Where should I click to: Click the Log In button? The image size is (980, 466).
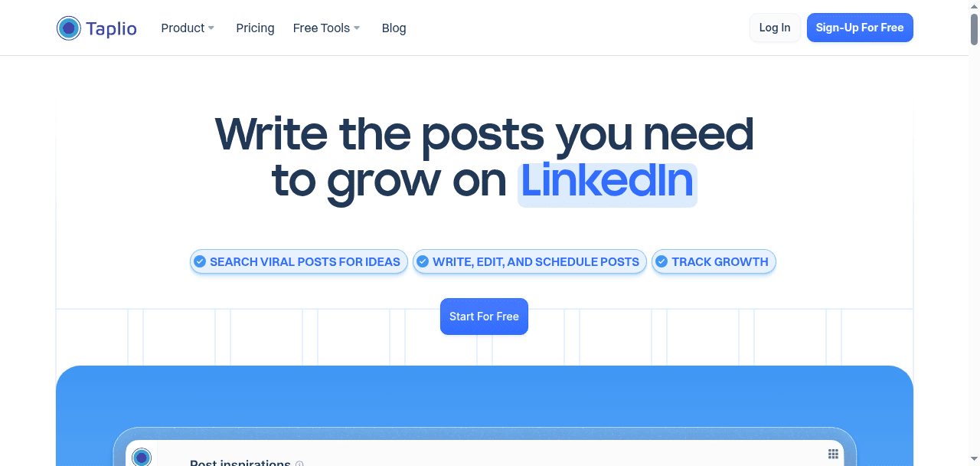775,28
